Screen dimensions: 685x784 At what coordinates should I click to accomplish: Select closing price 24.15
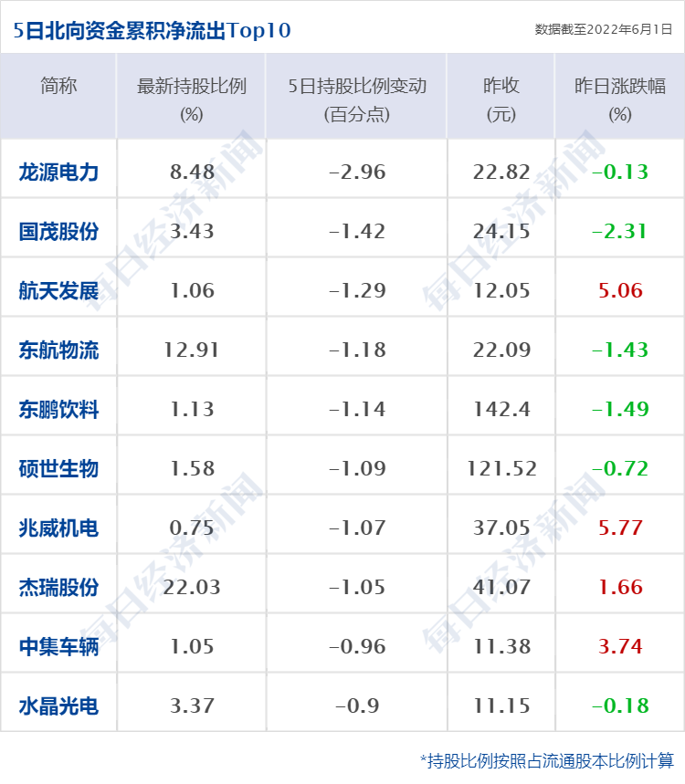(x=501, y=231)
